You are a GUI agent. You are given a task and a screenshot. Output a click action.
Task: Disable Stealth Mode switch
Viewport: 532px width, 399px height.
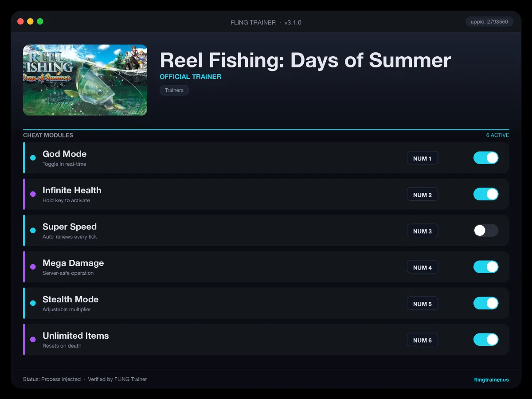486,303
